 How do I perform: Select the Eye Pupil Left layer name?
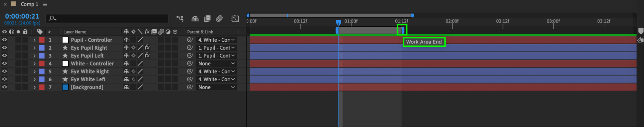(87, 55)
